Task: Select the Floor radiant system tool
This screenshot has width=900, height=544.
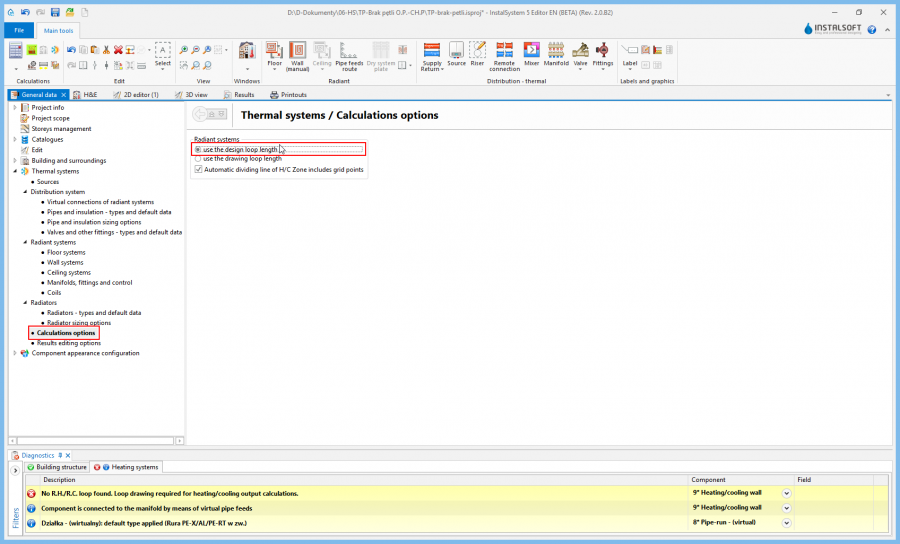Action: pos(274,54)
